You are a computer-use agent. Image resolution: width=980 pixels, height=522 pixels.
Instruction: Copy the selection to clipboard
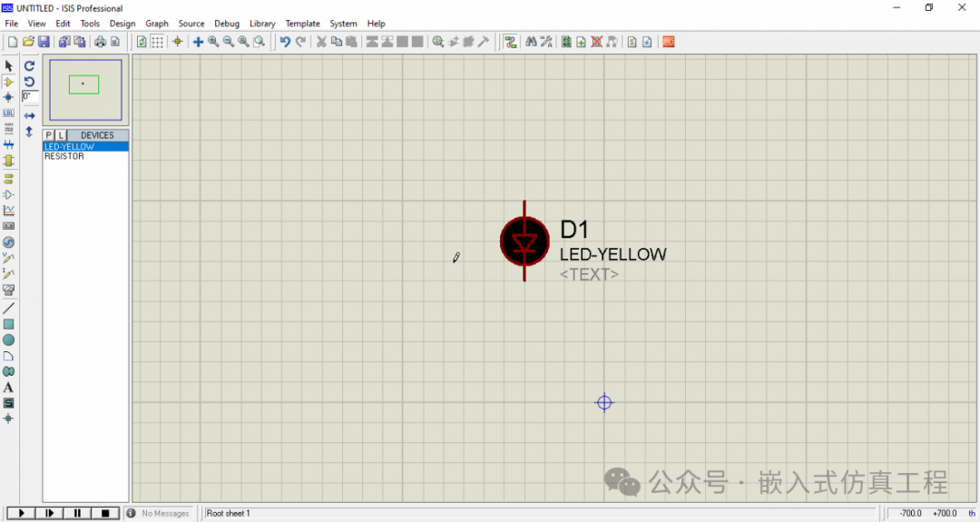[x=337, y=42]
